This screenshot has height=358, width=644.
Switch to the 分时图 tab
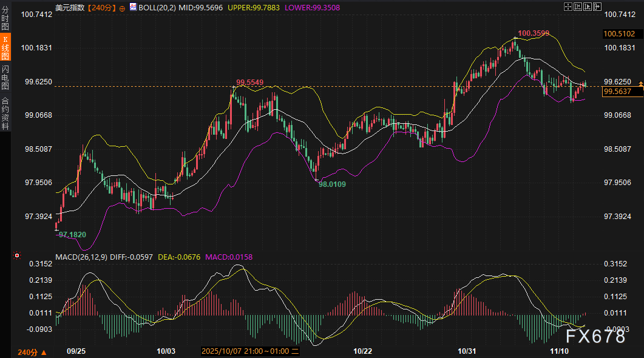(x=5, y=19)
